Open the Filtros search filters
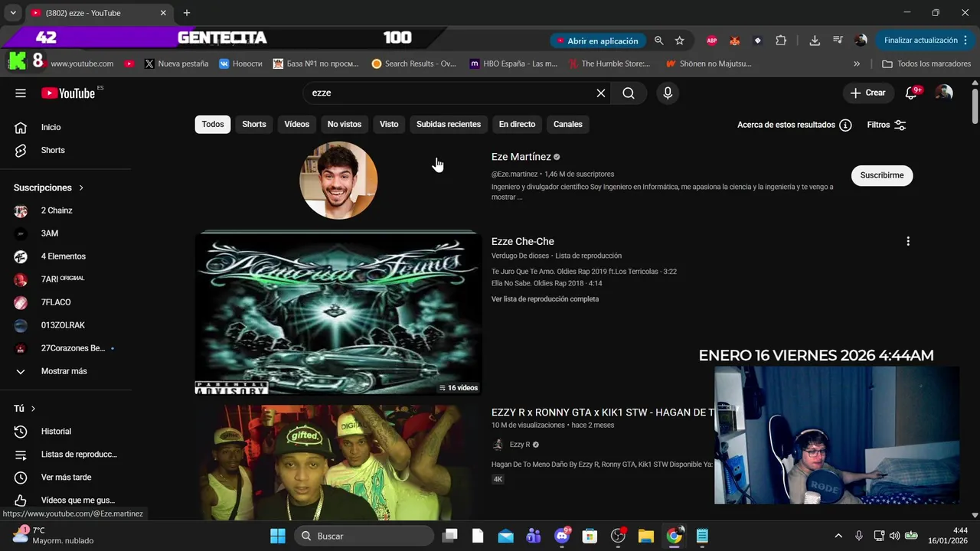Image resolution: width=980 pixels, height=551 pixels. coord(887,125)
